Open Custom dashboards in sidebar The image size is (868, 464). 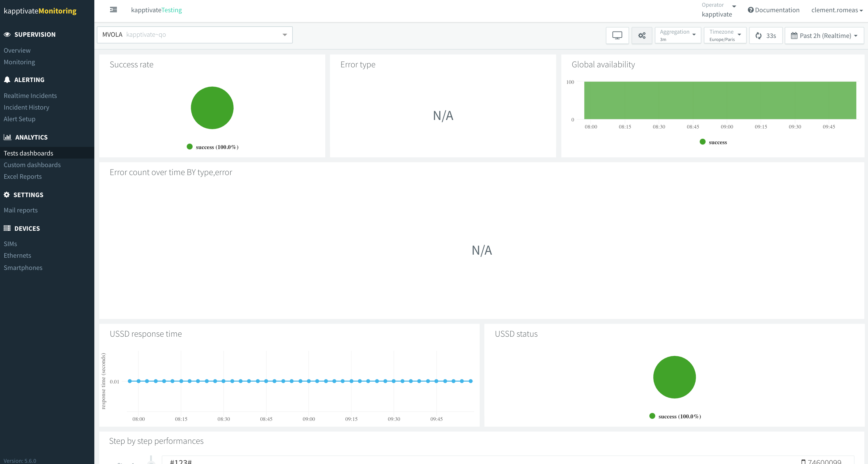point(32,165)
